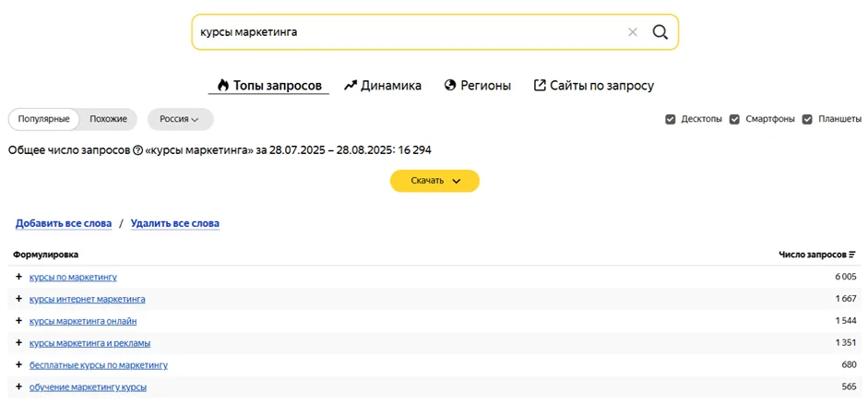This screenshot has width=868, height=404.
Task: Click the request count 1 544
Action: (x=846, y=321)
